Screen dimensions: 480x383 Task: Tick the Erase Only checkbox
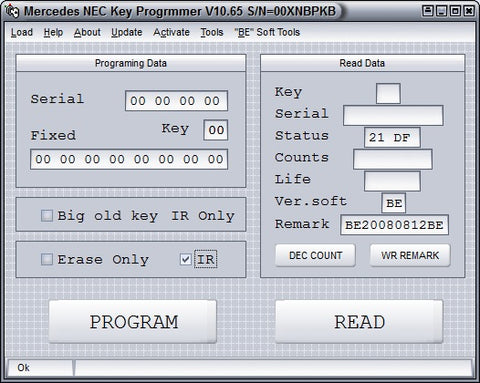pos(47,259)
